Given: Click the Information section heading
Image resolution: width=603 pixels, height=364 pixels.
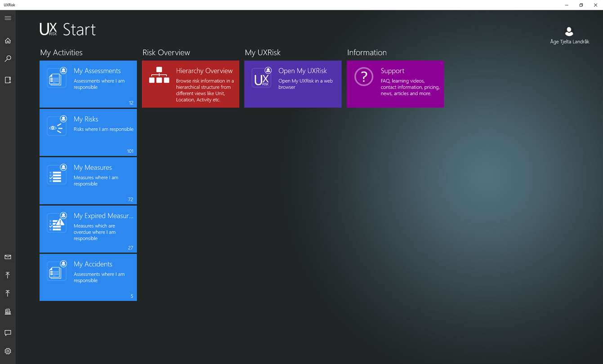Looking at the screenshot, I should [x=367, y=53].
